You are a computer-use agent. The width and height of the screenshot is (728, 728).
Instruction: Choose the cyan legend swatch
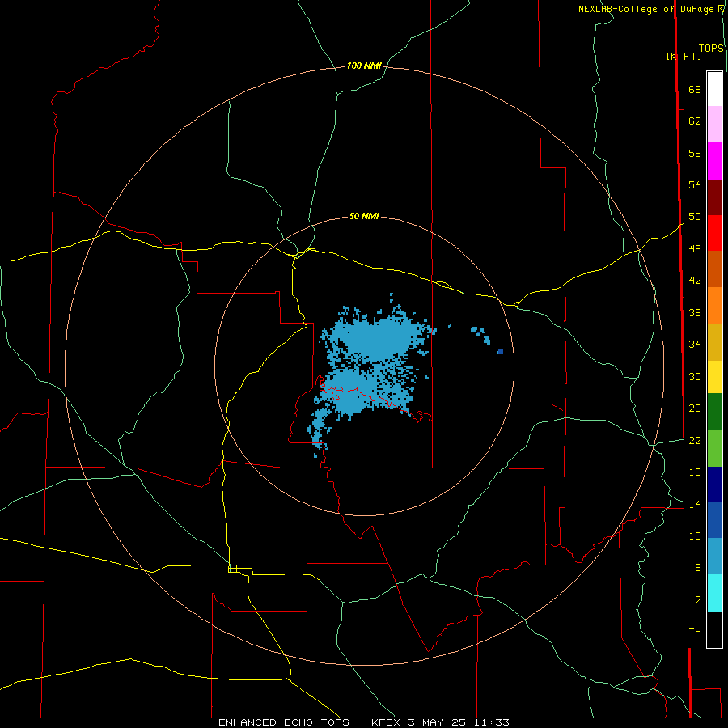pyautogui.click(x=714, y=593)
